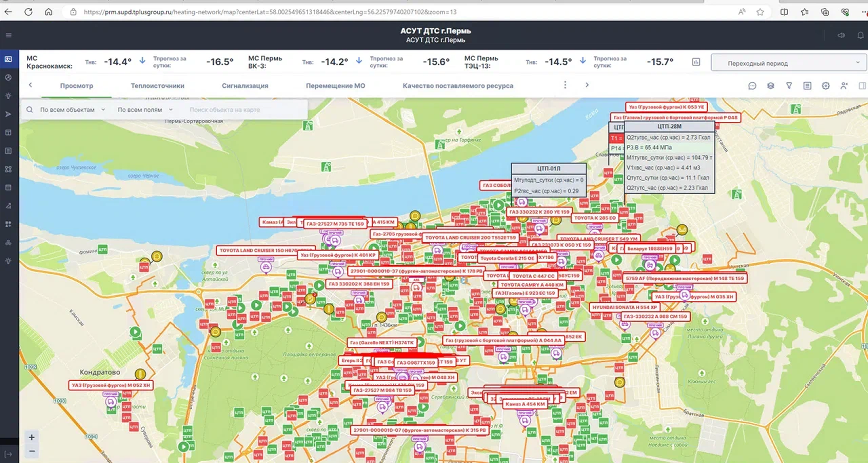Toggle the side panel icon

point(862,86)
